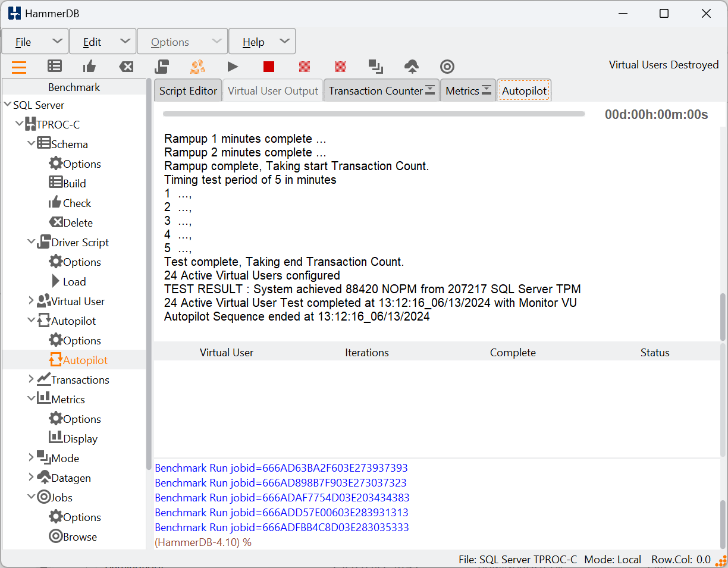Click the 00d:00h:00m:00s timer display
The width and height of the screenshot is (728, 568).
point(656,115)
